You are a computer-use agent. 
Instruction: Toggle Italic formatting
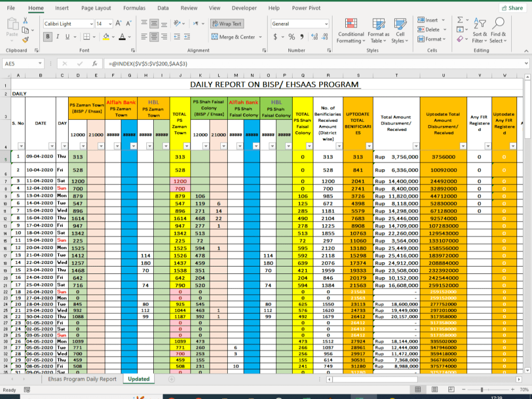click(57, 37)
